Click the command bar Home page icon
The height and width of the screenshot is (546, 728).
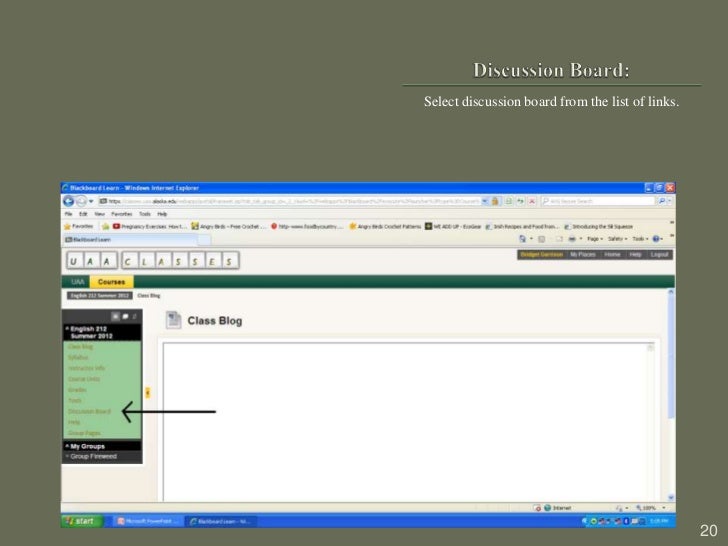tap(522, 239)
